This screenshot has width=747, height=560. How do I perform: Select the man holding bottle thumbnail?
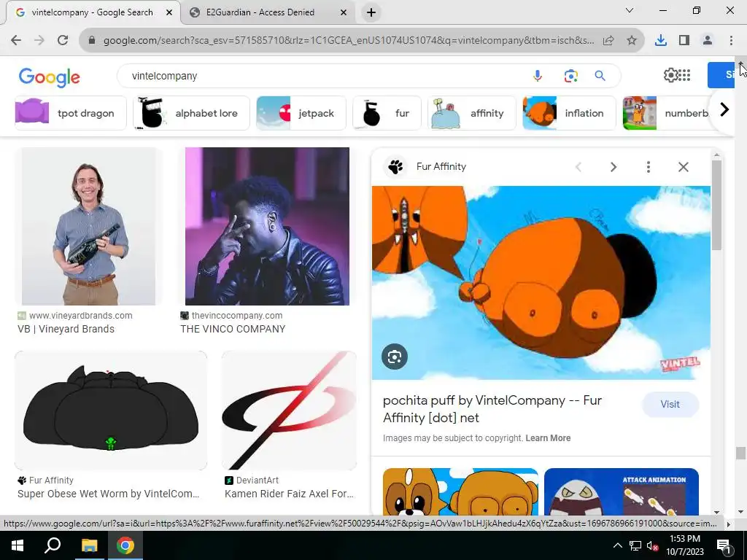88,226
